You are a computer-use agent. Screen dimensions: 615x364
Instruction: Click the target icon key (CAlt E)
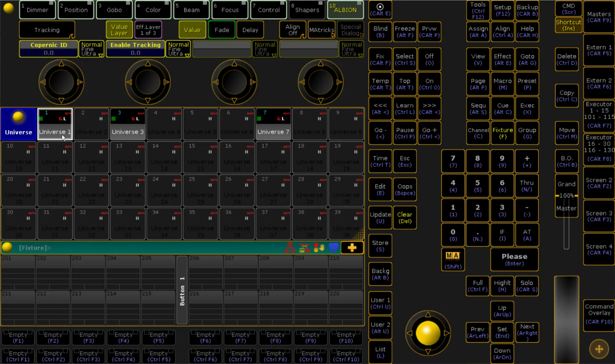click(380, 10)
